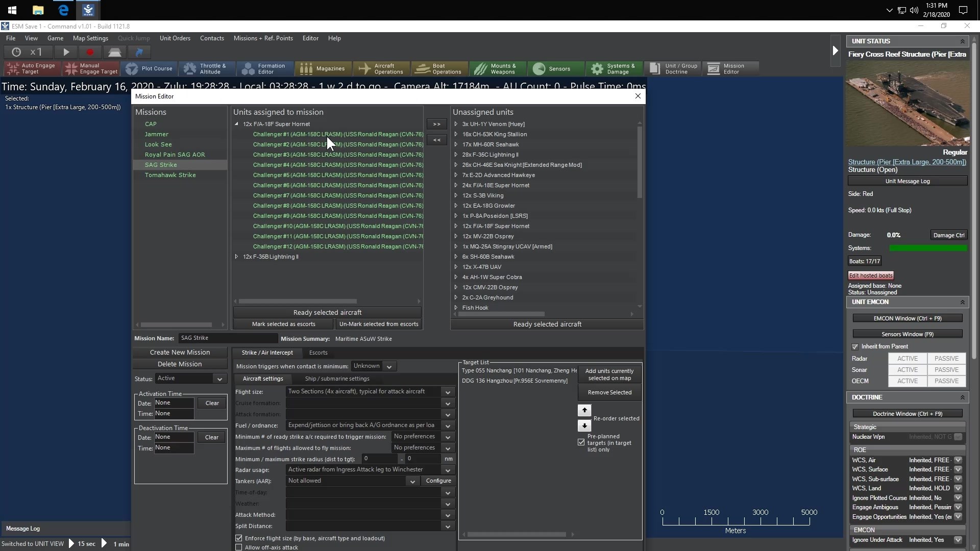Click the Mission Editor toolbar button
Screen dimensions: 980x551
[730, 68]
